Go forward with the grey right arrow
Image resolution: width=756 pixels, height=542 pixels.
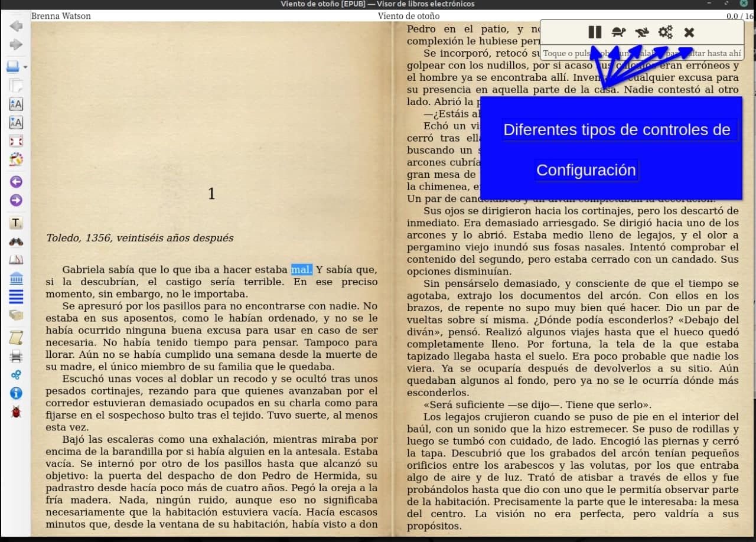click(16, 45)
